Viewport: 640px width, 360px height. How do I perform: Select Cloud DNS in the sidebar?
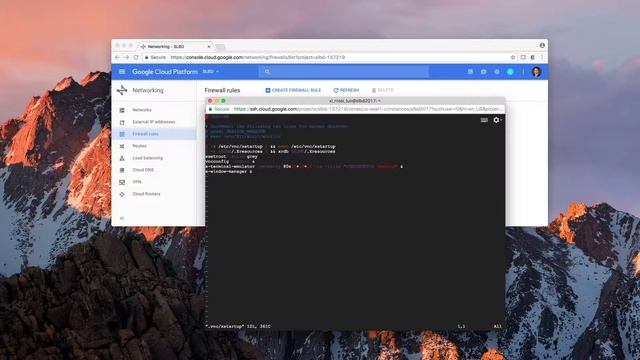point(143,170)
